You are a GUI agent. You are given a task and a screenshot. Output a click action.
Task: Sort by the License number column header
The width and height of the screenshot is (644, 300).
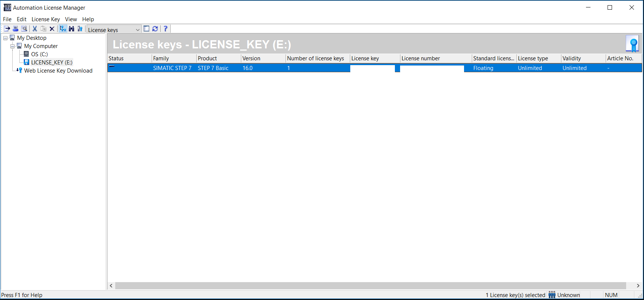tap(436, 58)
